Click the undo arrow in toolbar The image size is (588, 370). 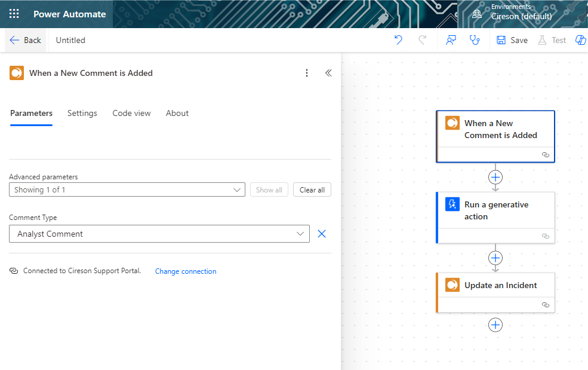pos(398,40)
